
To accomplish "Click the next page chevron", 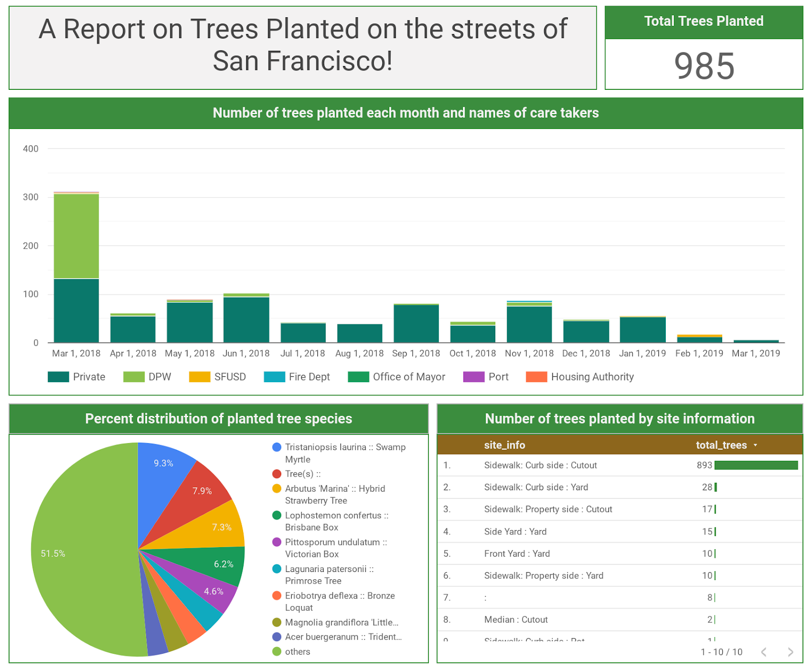I will (x=790, y=652).
